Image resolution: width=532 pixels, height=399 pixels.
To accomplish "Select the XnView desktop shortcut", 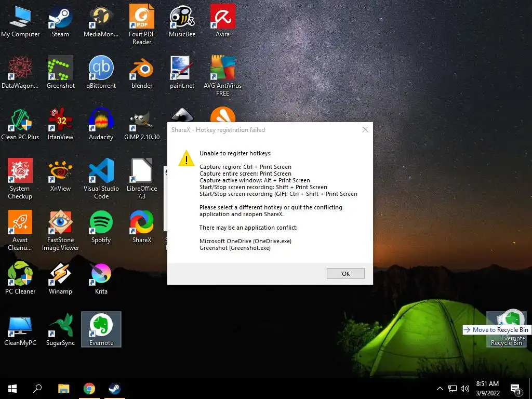I will [60, 176].
